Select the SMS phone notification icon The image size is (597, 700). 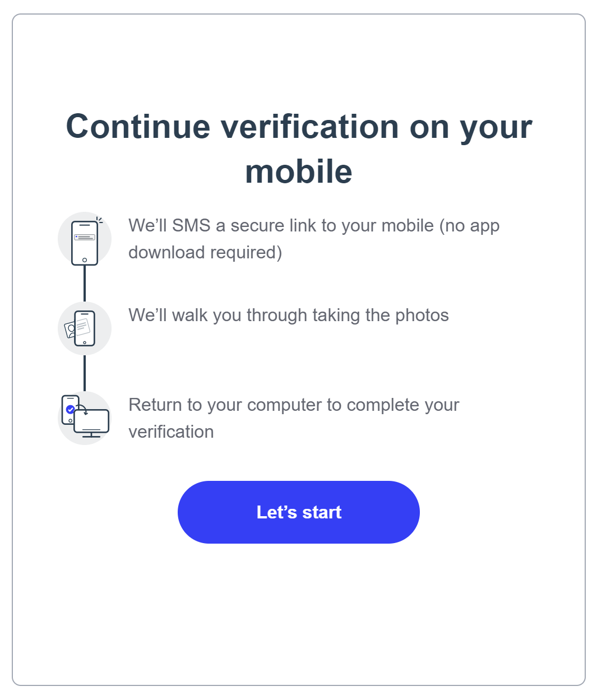[85, 239]
